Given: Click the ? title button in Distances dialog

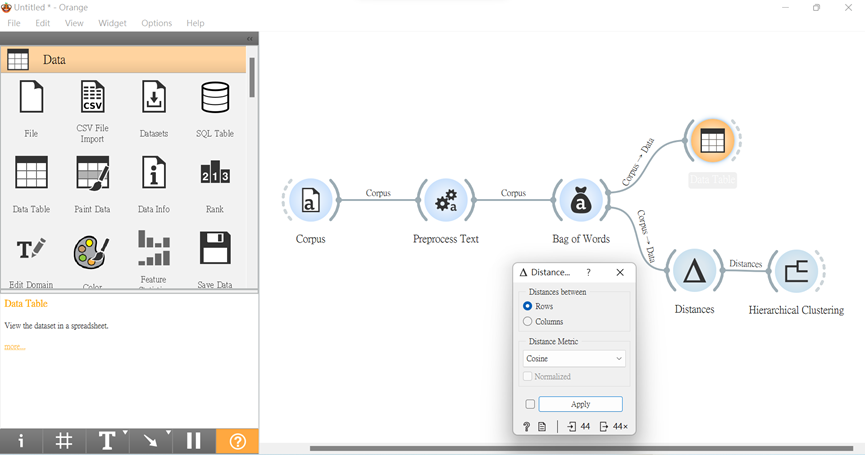Looking at the screenshot, I should tap(589, 272).
